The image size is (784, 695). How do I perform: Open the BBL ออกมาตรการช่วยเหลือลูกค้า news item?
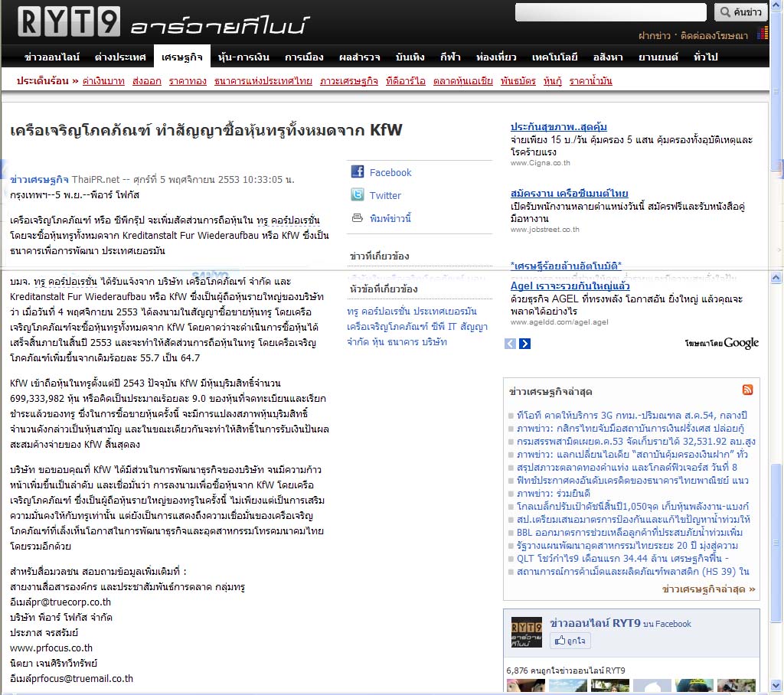pyautogui.click(x=629, y=532)
